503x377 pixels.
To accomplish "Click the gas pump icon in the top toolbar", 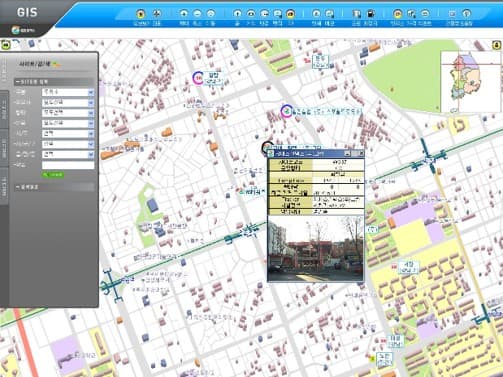I will coord(371,13).
